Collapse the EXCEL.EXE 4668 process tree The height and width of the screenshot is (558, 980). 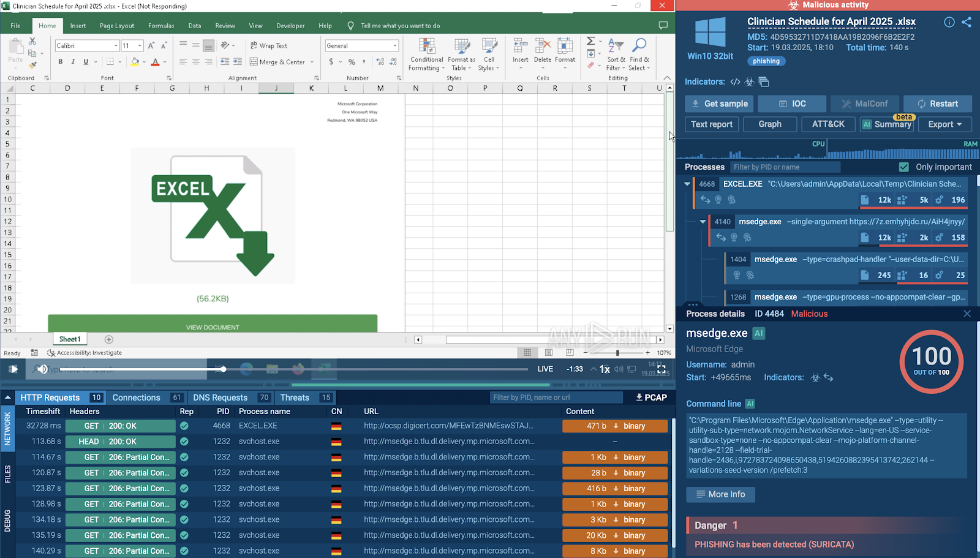click(x=687, y=184)
